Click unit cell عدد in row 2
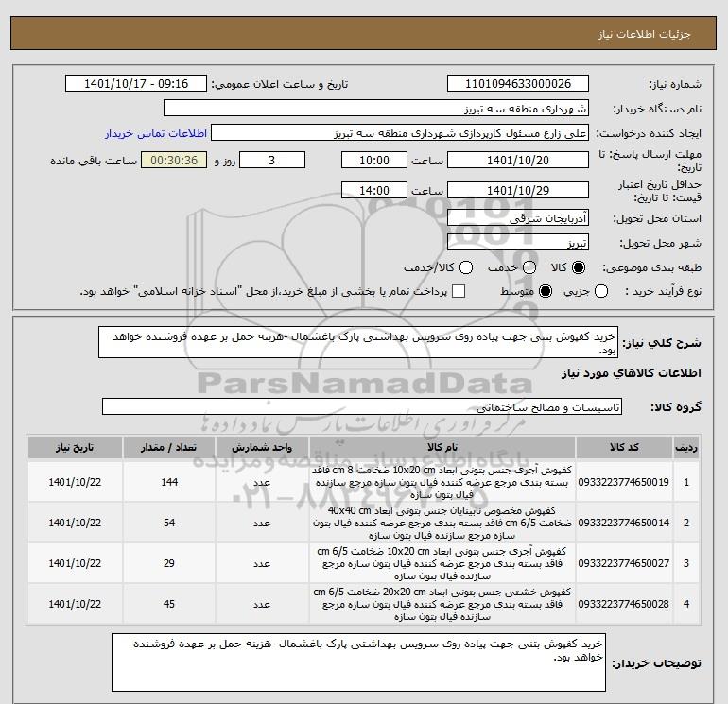 (262, 523)
